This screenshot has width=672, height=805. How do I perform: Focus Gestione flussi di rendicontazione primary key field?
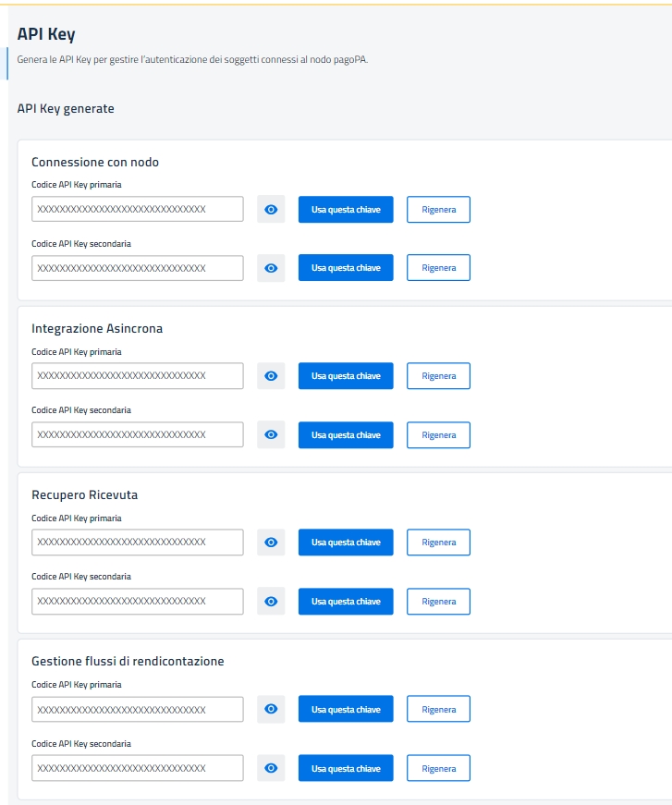(x=138, y=709)
